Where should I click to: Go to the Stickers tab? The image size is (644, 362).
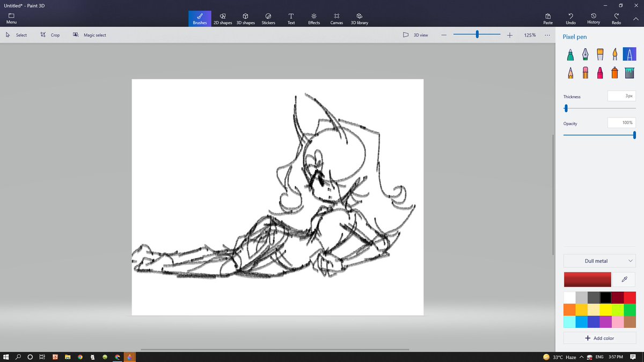pos(268,19)
